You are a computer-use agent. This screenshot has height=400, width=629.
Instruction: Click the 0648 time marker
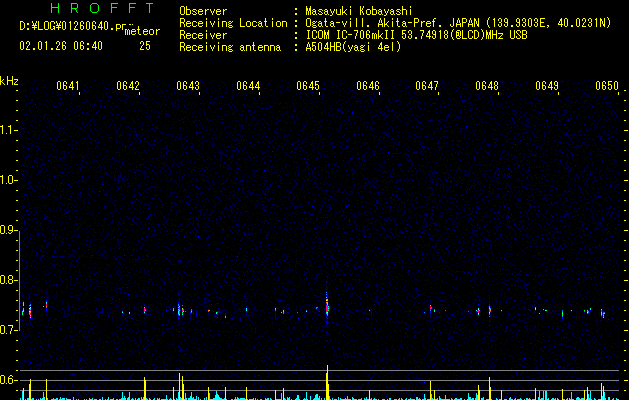coord(487,86)
